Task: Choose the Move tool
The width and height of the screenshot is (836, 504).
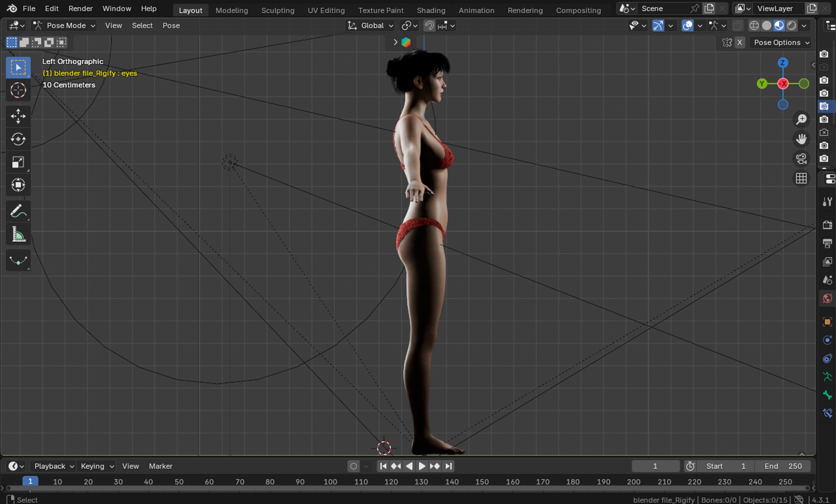Action: click(x=18, y=116)
